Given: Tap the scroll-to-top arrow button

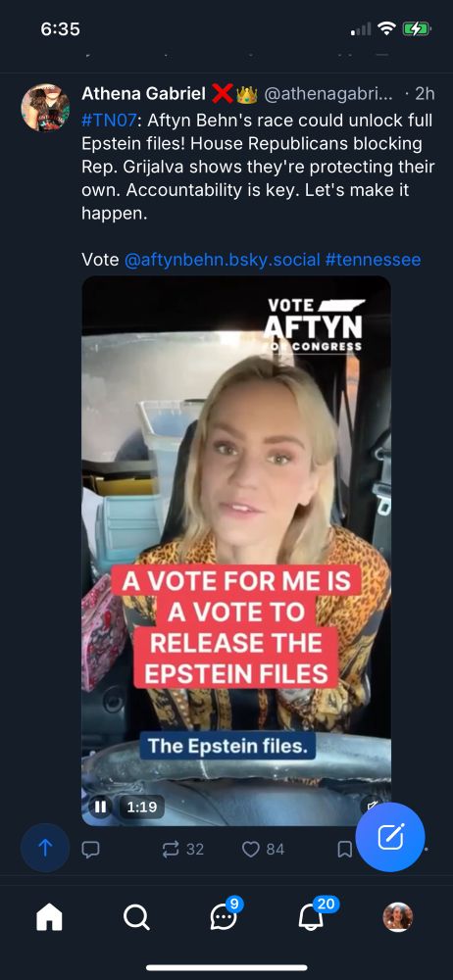Looking at the screenshot, I should [x=45, y=848].
